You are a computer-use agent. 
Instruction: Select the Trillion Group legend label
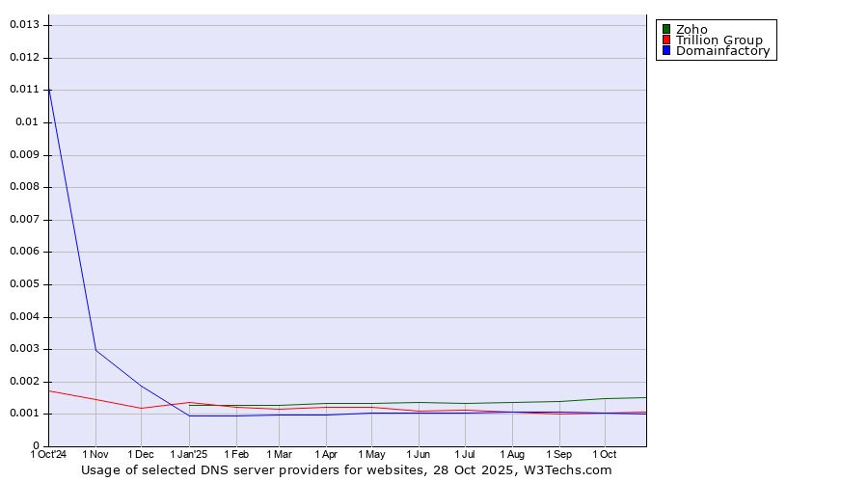tap(719, 40)
